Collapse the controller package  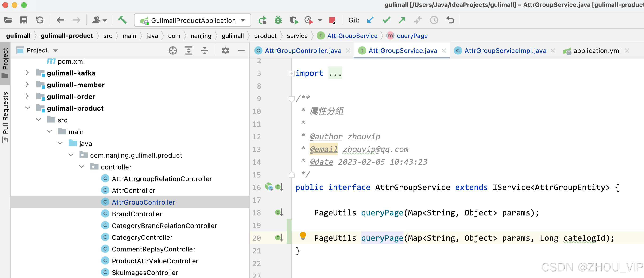tap(82, 167)
